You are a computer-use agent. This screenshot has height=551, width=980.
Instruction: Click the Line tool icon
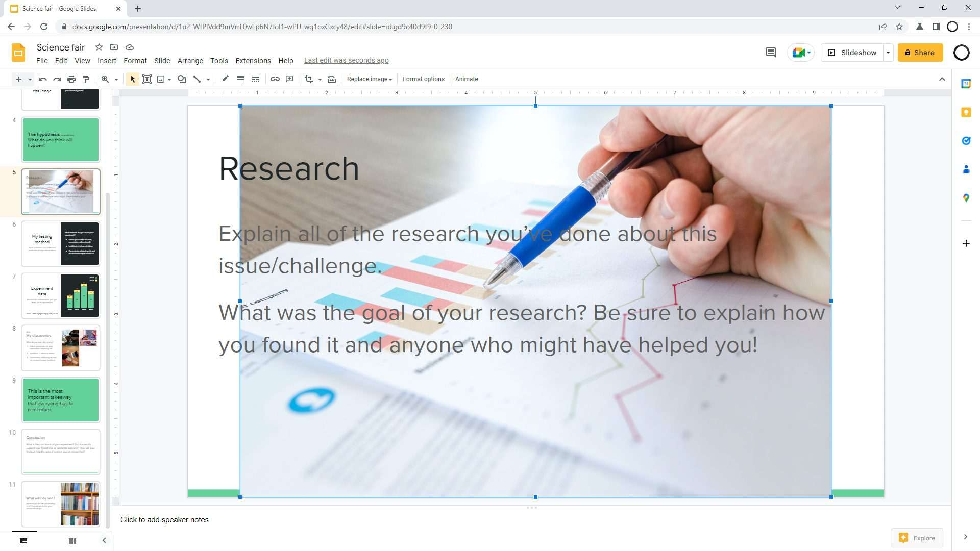198,79
